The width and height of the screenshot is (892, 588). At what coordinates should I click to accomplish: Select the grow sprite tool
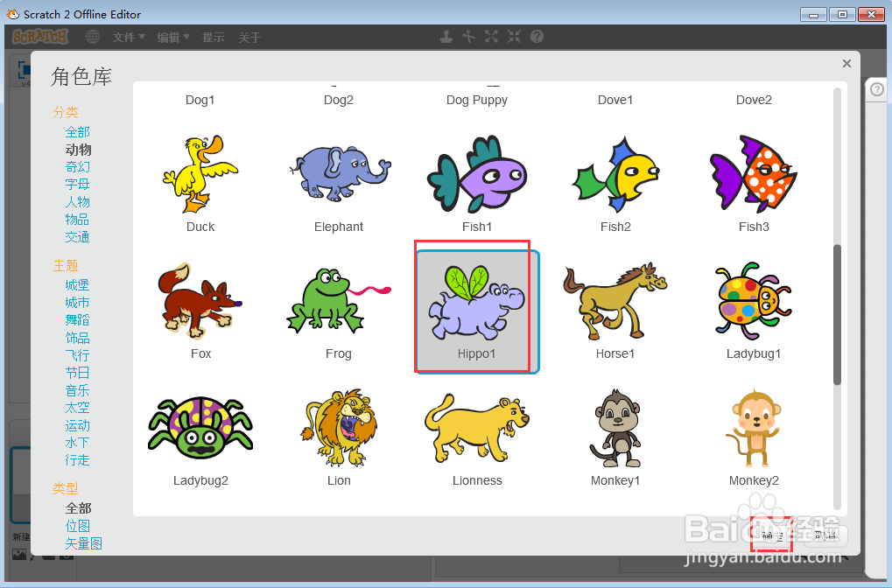click(x=491, y=37)
